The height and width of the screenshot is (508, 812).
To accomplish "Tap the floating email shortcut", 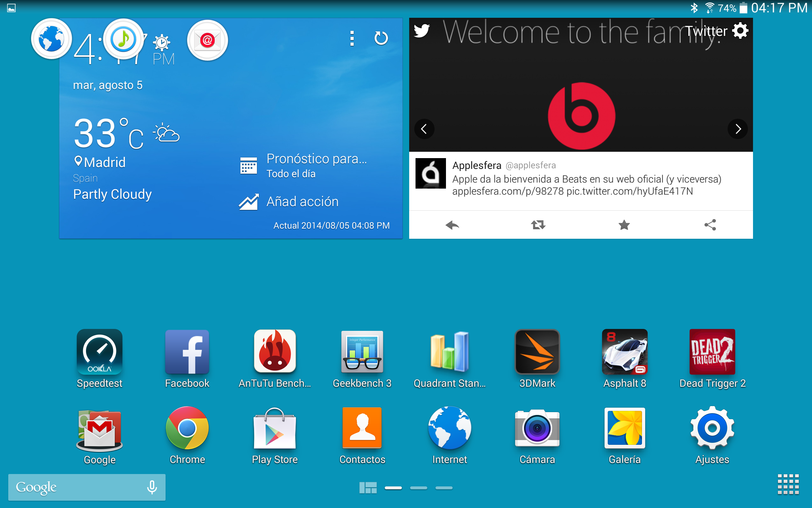I will [x=207, y=40].
